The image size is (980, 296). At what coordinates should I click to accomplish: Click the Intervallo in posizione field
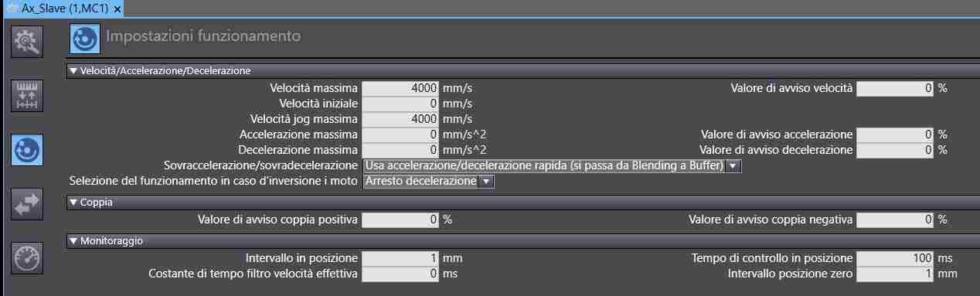point(401,258)
